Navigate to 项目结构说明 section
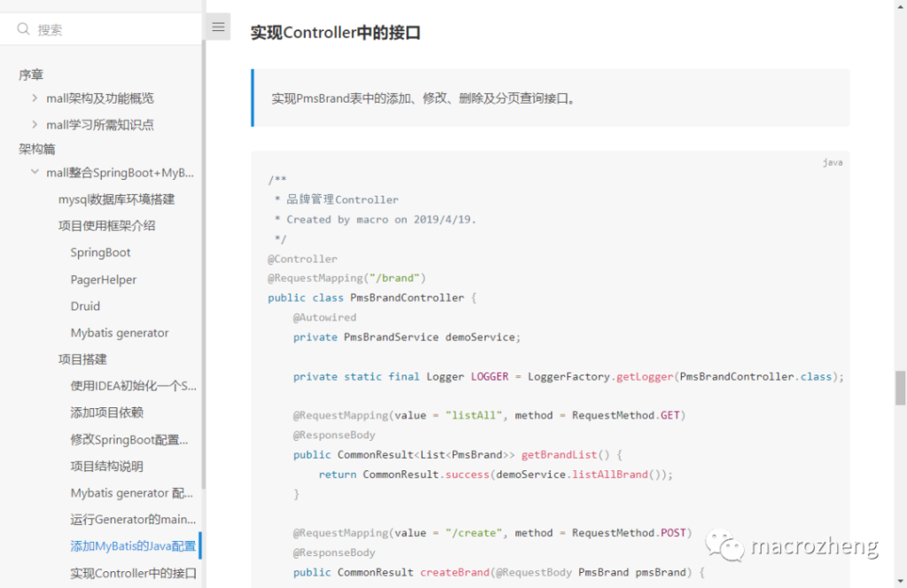 point(106,466)
